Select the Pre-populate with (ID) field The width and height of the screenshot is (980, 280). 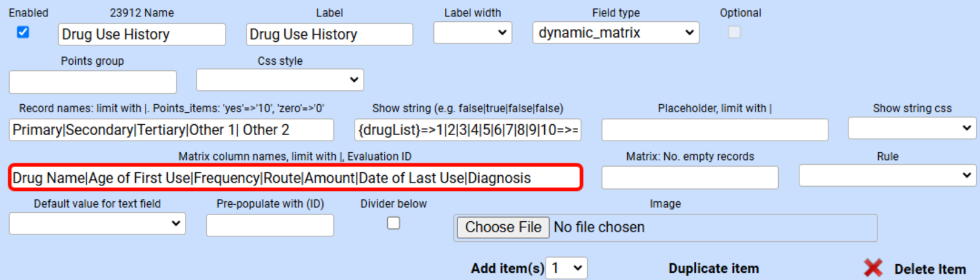(270, 225)
